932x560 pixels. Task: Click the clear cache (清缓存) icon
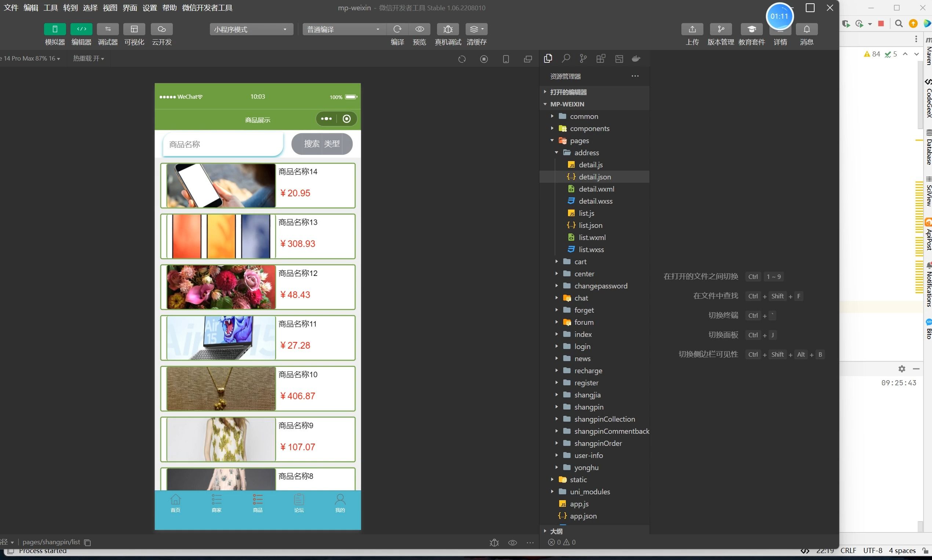click(x=476, y=29)
